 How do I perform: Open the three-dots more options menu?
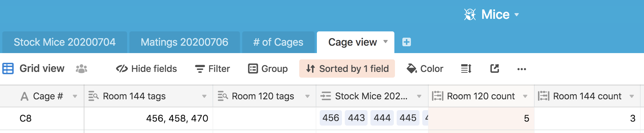tap(521, 69)
